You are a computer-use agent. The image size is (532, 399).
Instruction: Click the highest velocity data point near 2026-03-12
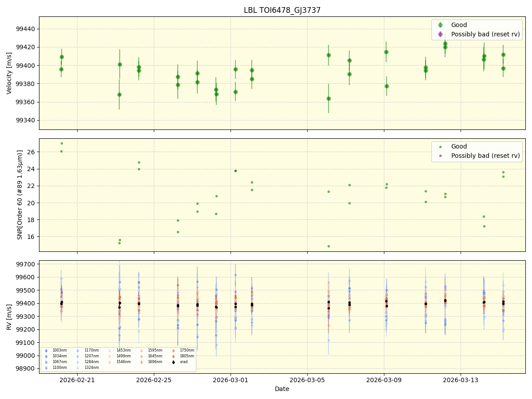click(x=446, y=44)
